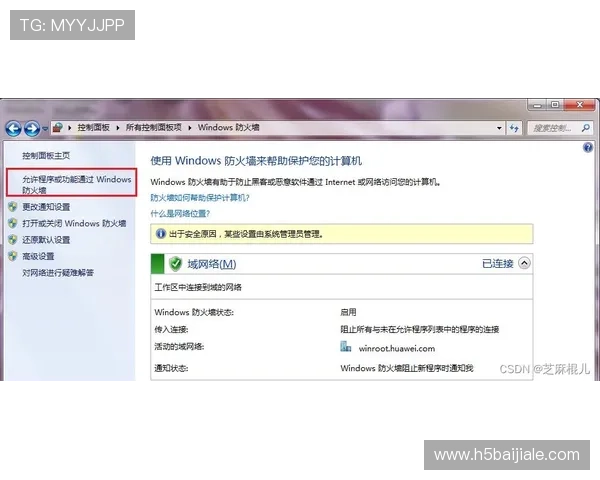Open 高级设置 link
The height and width of the screenshot is (480, 600).
38,256
